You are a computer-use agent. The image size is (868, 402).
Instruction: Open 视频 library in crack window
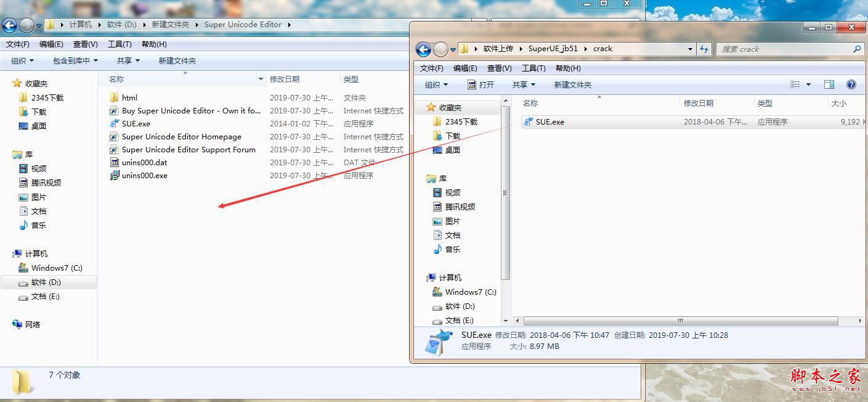[446, 192]
